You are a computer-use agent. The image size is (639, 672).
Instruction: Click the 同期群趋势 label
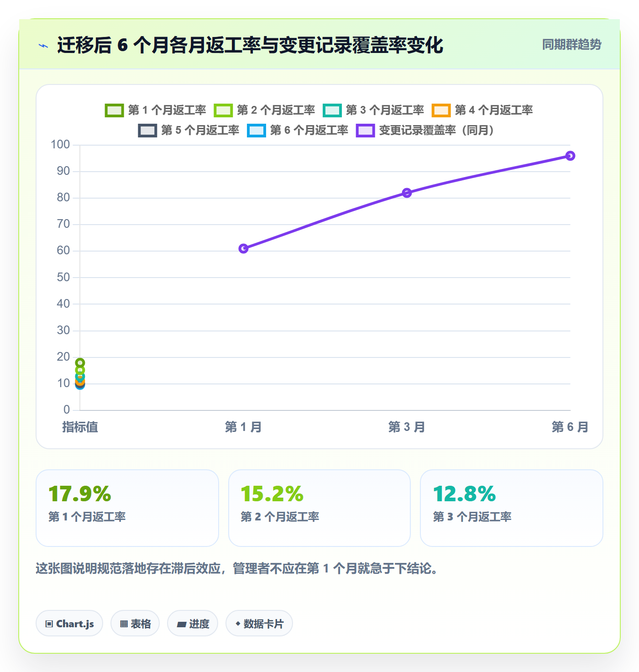tap(572, 45)
